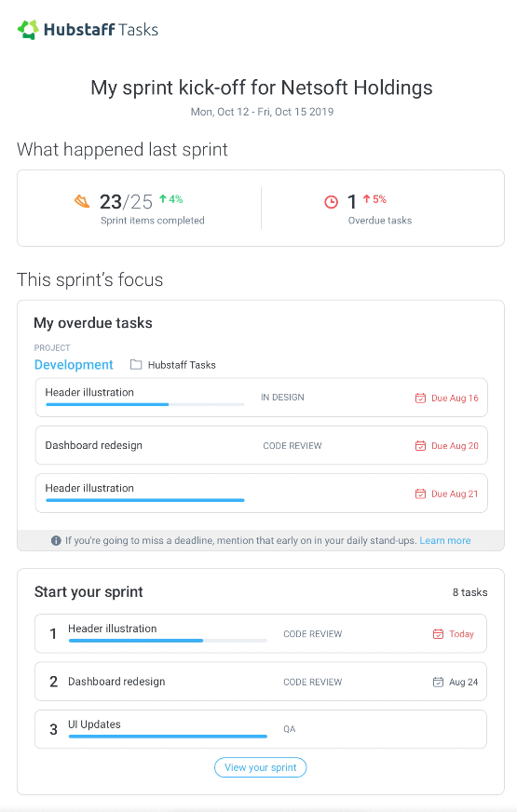Click the View your sprint button

261,767
